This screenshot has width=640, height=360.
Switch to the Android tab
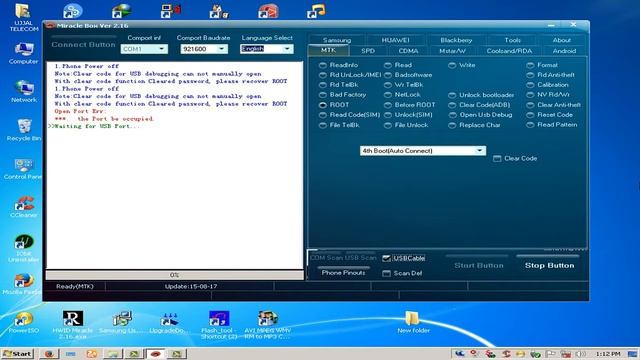coord(564,51)
